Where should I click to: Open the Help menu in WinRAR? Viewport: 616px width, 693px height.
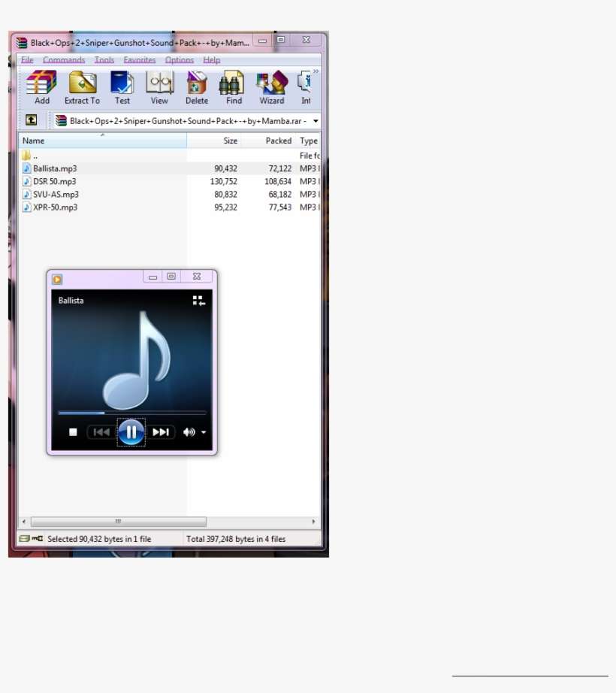[212, 59]
